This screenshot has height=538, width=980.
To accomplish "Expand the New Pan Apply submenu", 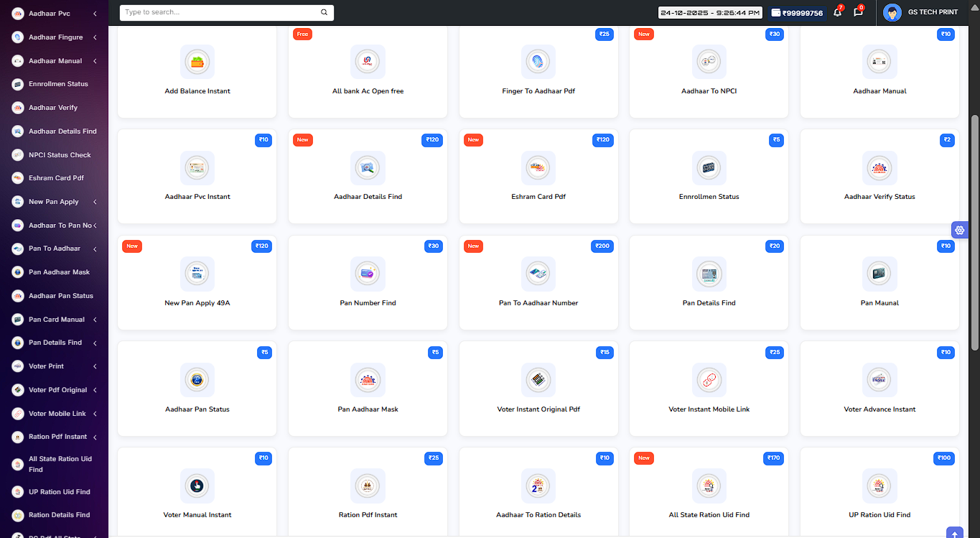I will click(x=95, y=202).
